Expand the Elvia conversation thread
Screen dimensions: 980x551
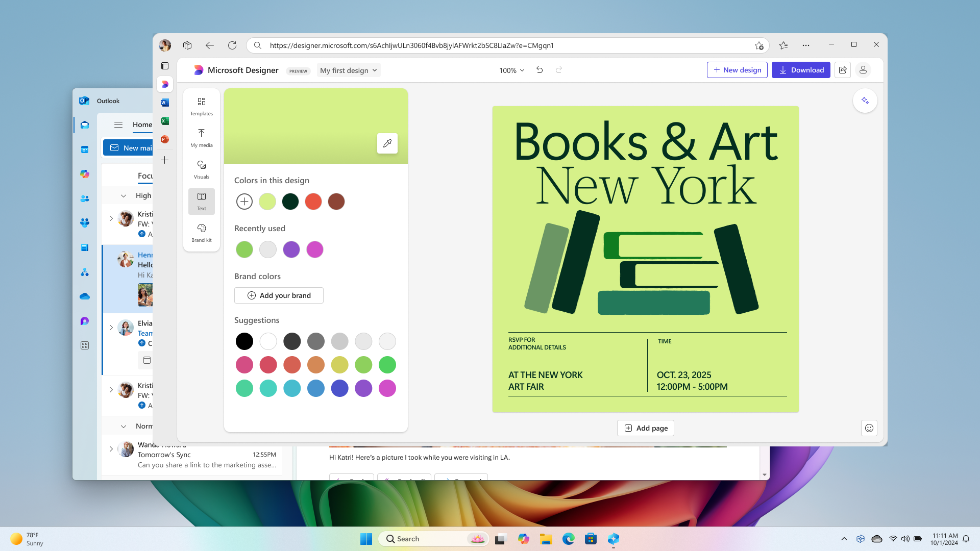(111, 328)
